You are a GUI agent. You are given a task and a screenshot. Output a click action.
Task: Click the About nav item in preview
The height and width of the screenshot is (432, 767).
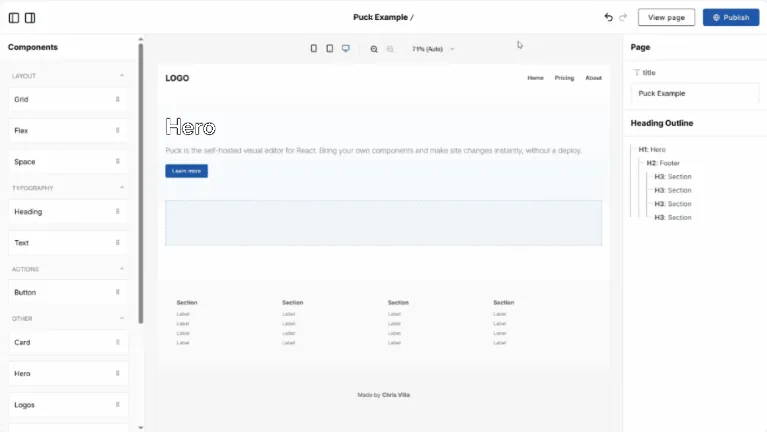[x=593, y=78]
